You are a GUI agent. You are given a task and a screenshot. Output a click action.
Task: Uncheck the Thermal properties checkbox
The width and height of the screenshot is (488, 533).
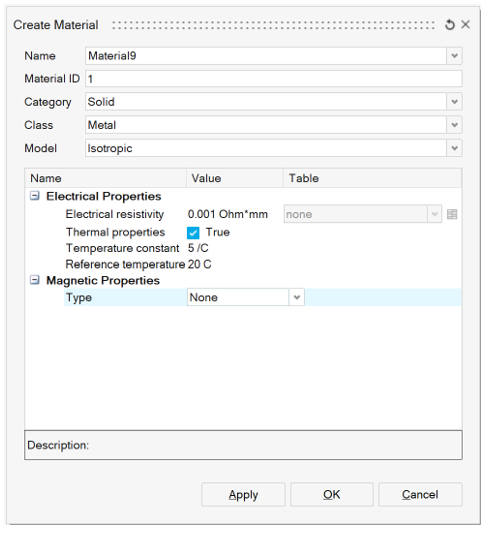193,233
